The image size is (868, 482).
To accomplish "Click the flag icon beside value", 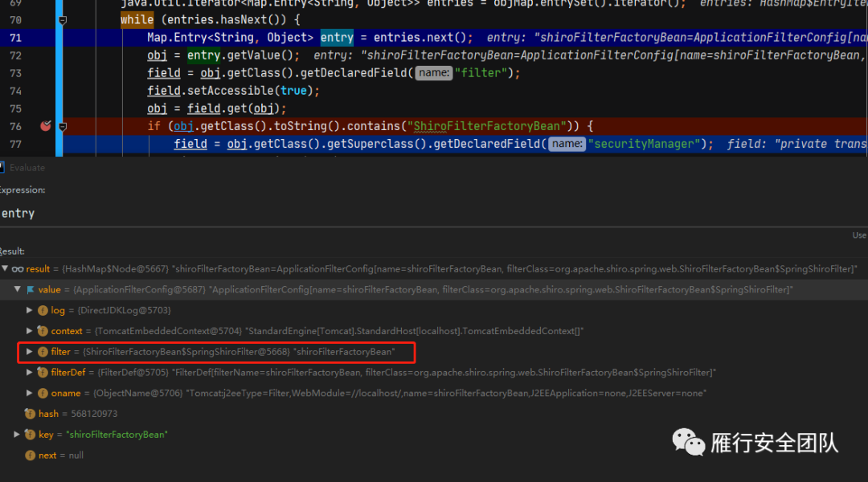I will click(x=30, y=289).
